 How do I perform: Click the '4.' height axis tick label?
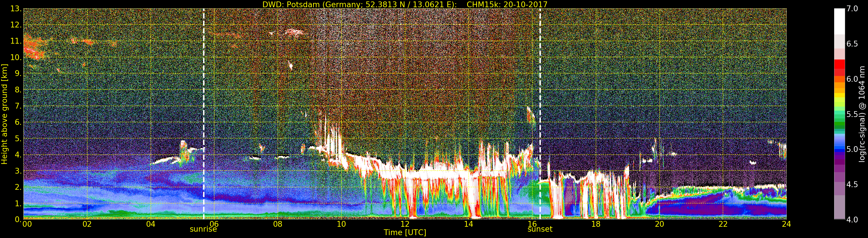click(x=18, y=155)
